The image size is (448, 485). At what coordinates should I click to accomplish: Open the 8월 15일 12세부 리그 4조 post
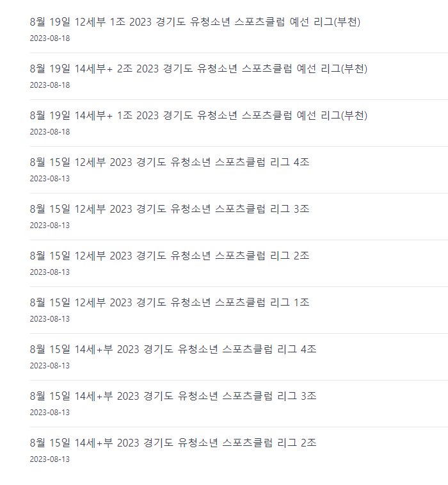pos(170,162)
